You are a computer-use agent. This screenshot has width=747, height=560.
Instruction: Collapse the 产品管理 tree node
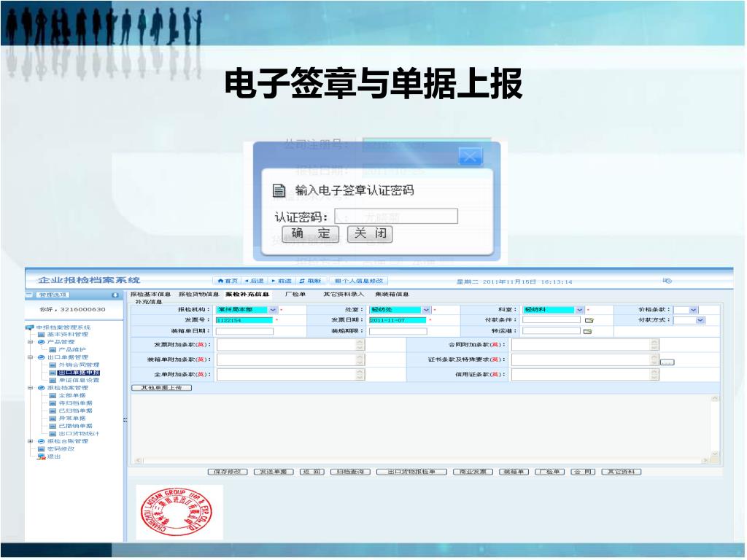[x=30, y=343]
